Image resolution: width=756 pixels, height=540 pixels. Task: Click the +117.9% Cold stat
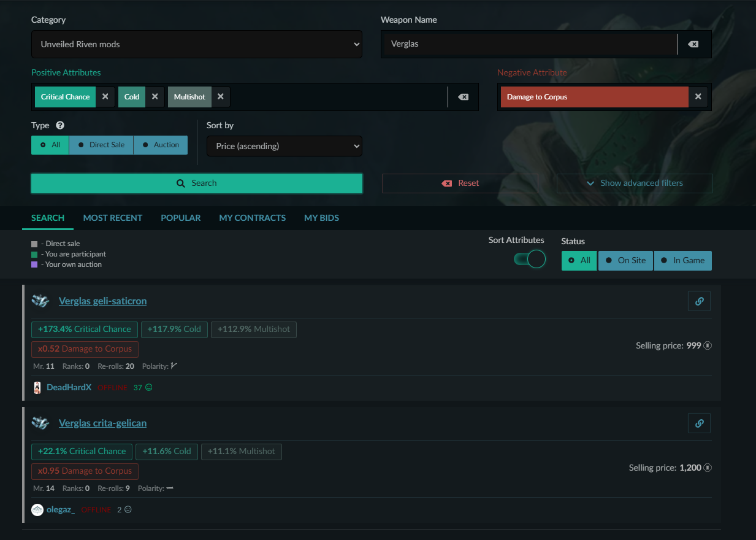pyautogui.click(x=175, y=330)
